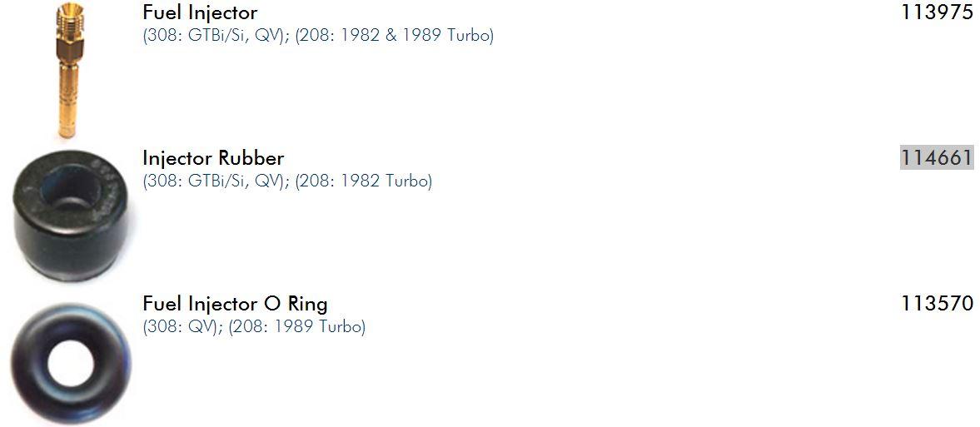This screenshot has height=427, width=980.
Task: Click the "(208: 1982 Turbo)" fitment text
Action: [x=363, y=181]
